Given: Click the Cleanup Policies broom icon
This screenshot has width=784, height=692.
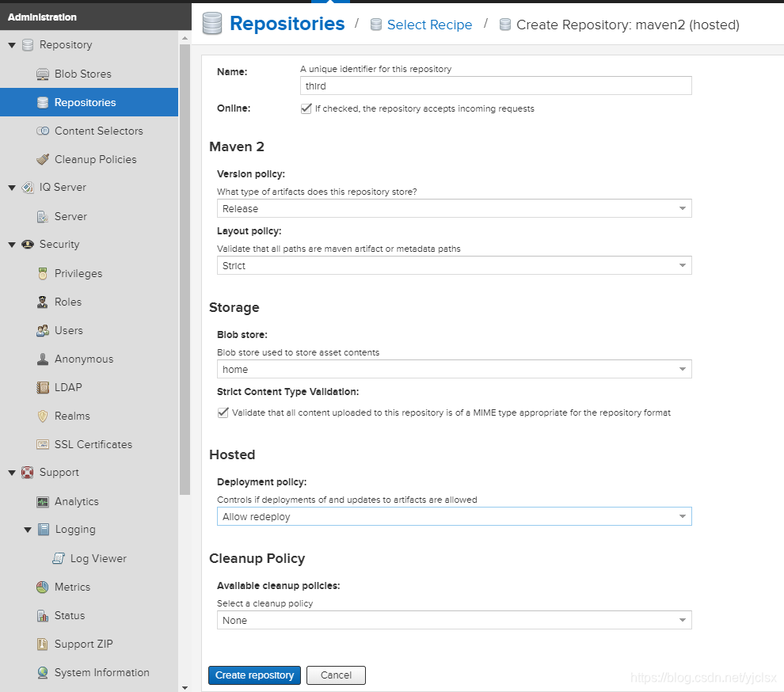Looking at the screenshot, I should point(43,159).
